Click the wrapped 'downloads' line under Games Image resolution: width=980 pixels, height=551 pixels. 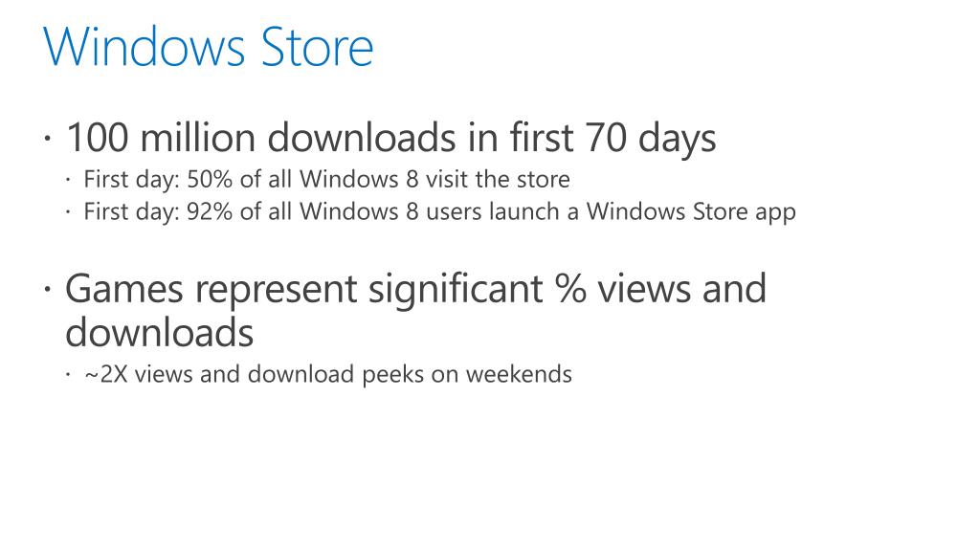tap(159, 333)
